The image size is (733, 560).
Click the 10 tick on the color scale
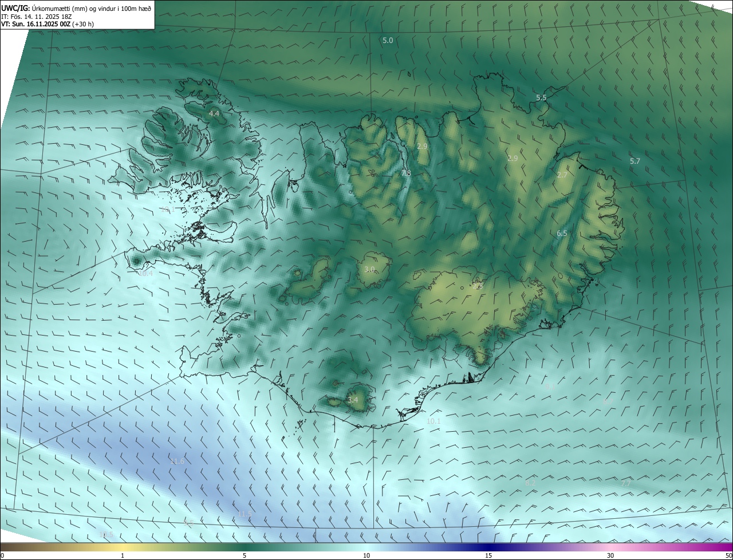(x=366, y=555)
